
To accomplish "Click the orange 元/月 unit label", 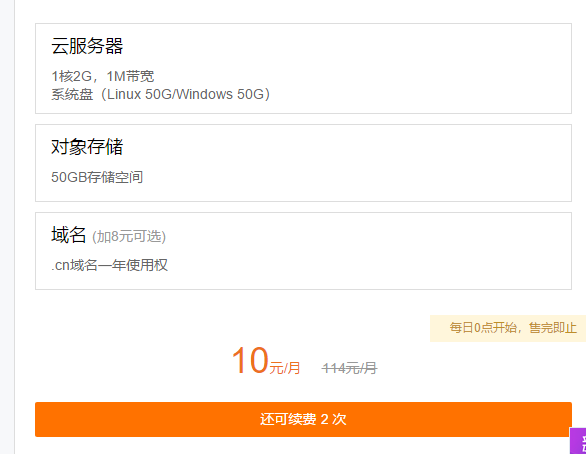I will point(285,368).
